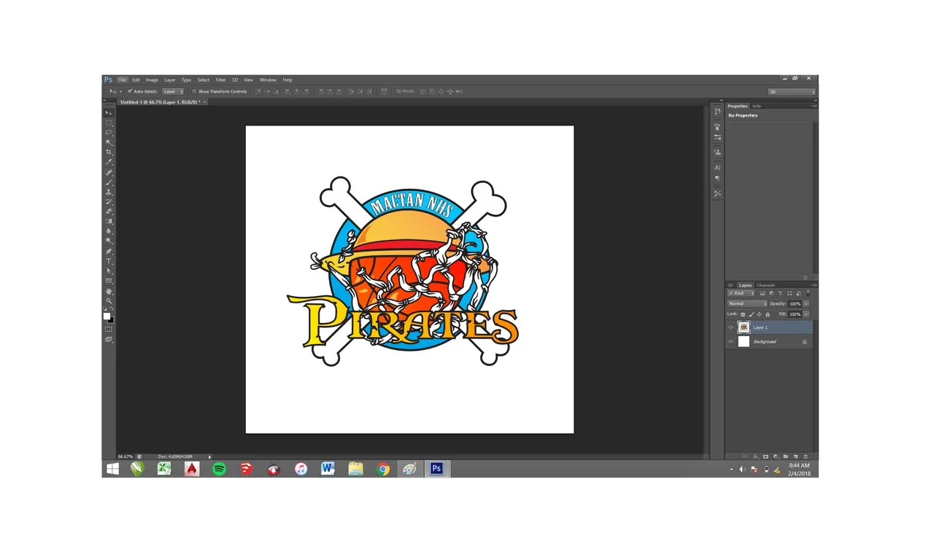Image resolution: width=934 pixels, height=560 pixels.
Task: Add a layer style using fx
Action: (756, 456)
